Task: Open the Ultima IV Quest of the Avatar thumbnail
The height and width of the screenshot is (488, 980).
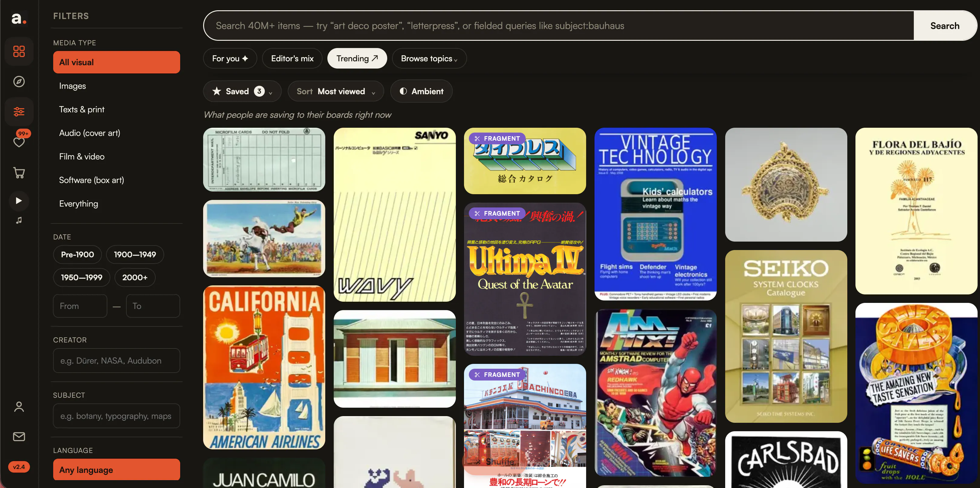Action: pyautogui.click(x=525, y=279)
